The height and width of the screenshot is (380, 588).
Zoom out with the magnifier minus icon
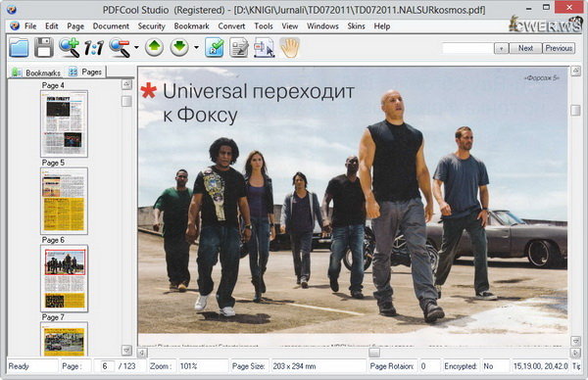[x=120, y=48]
